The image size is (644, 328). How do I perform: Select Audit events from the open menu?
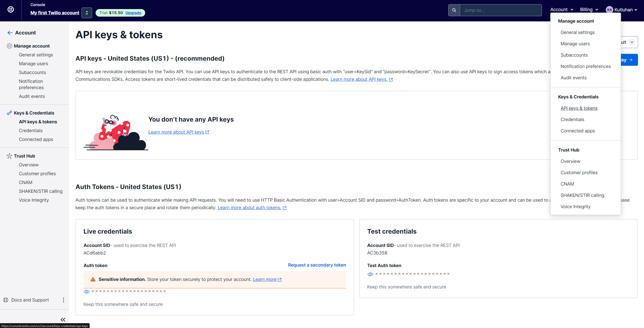coord(574,78)
